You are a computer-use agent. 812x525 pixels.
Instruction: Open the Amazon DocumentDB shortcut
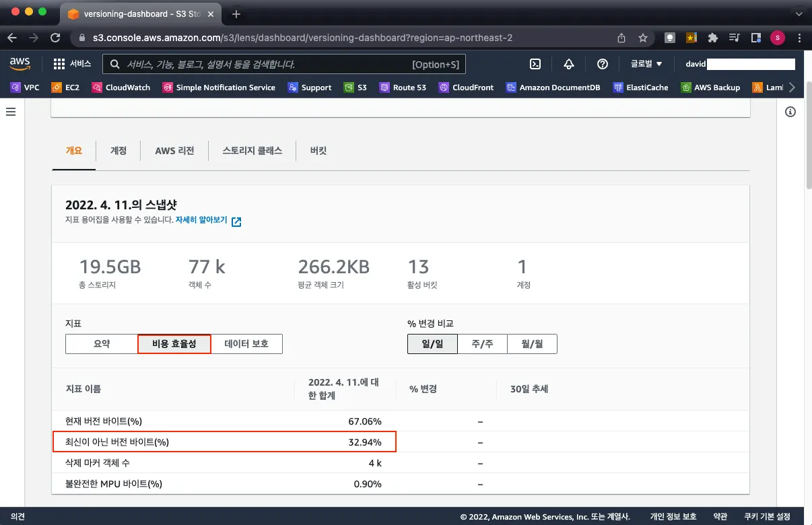click(553, 87)
